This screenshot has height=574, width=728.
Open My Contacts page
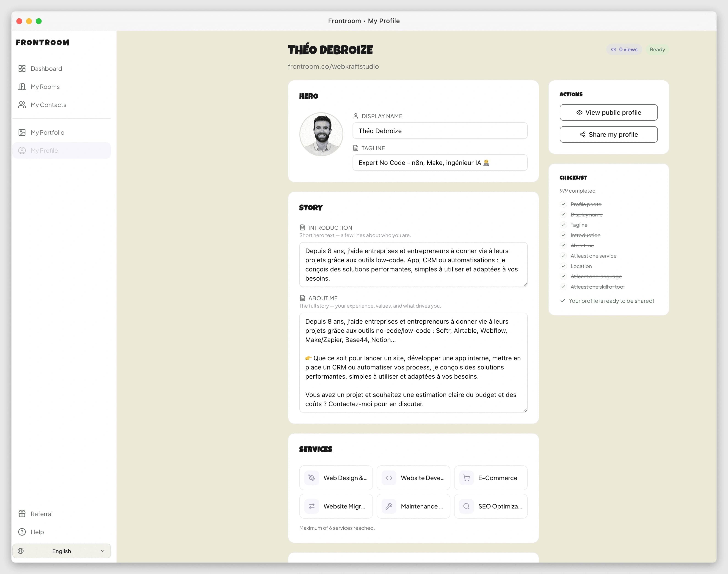61,105
